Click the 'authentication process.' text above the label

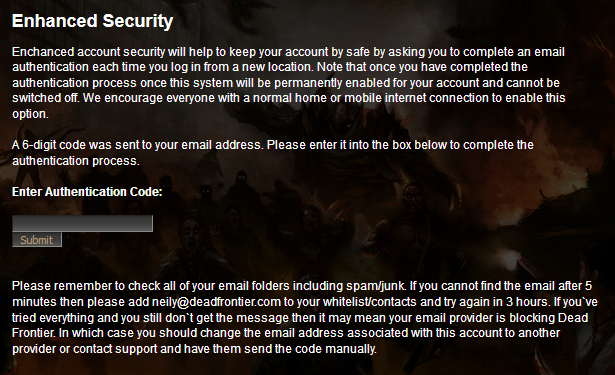pos(76,161)
